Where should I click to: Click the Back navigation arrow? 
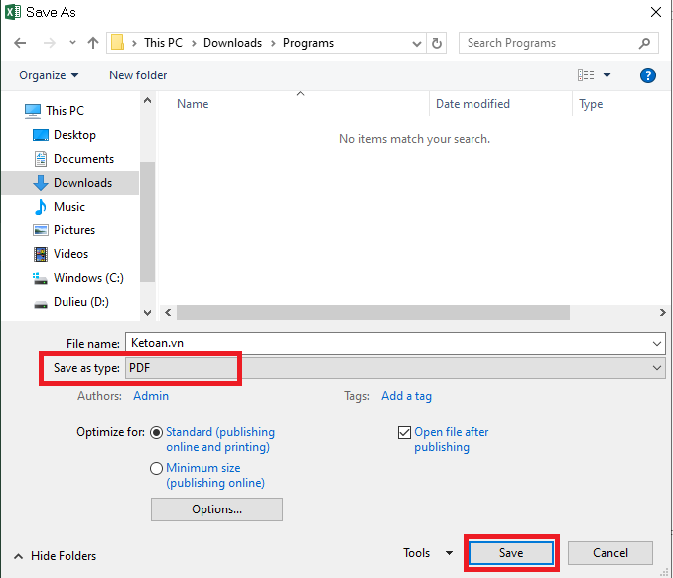[20, 43]
